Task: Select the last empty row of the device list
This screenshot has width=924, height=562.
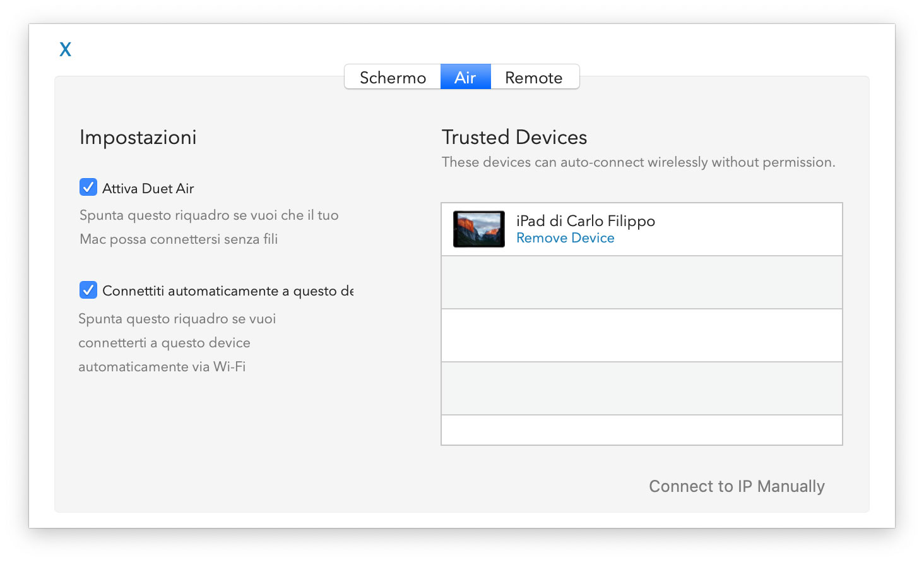Action: (642, 430)
